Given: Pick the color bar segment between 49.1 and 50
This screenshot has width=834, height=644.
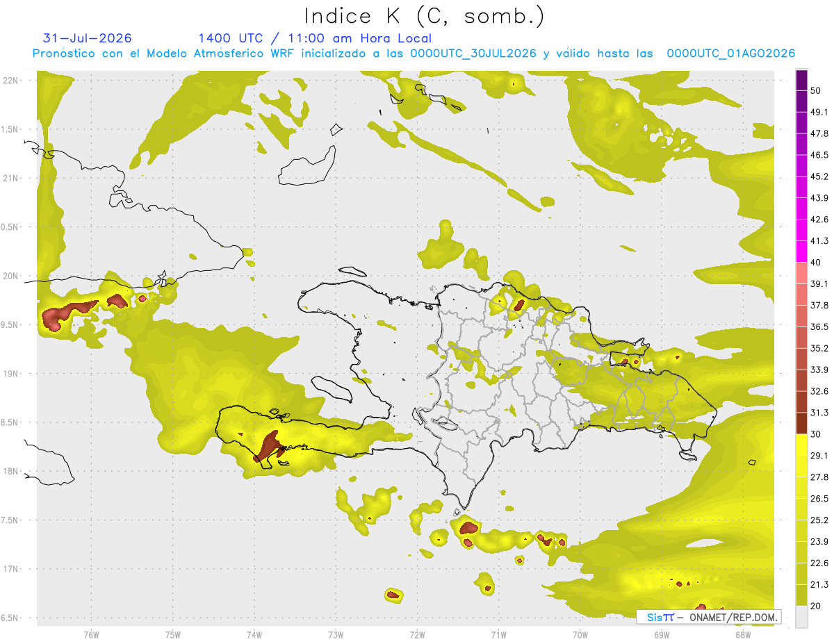Looking at the screenshot, I should tap(801, 101).
